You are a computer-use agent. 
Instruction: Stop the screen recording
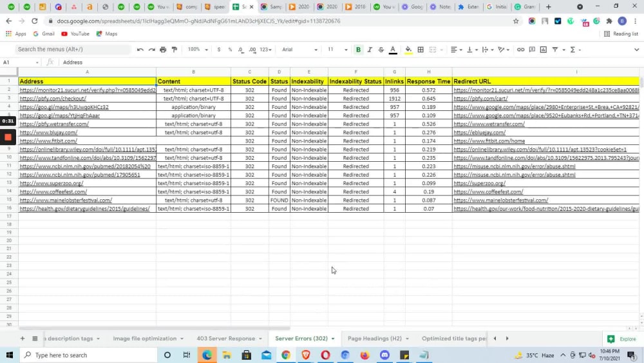[8, 137]
